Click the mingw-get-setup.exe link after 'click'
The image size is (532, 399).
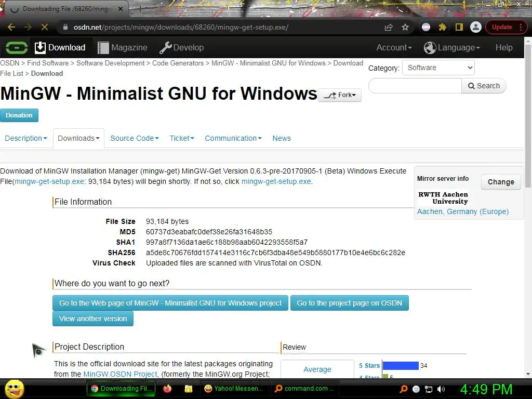(x=276, y=181)
